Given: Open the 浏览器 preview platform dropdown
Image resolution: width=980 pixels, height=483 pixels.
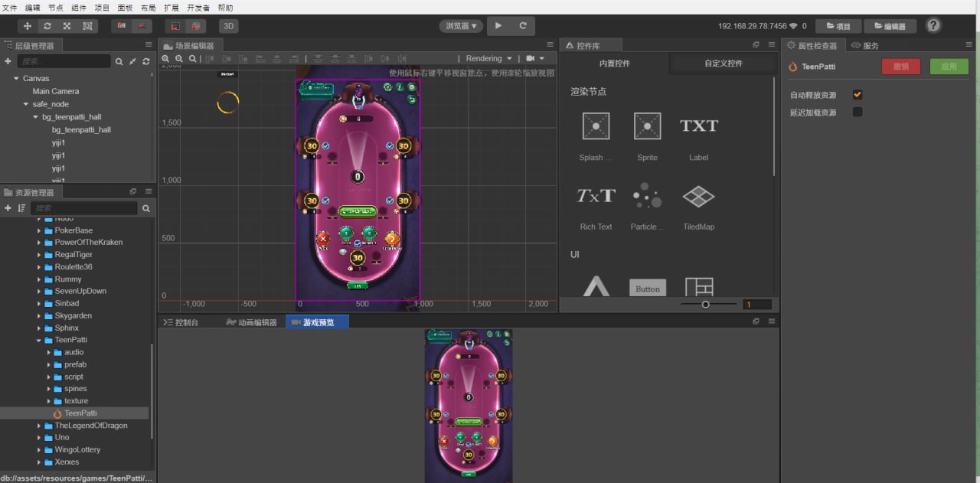Looking at the screenshot, I should pyautogui.click(x=462, y=26).
